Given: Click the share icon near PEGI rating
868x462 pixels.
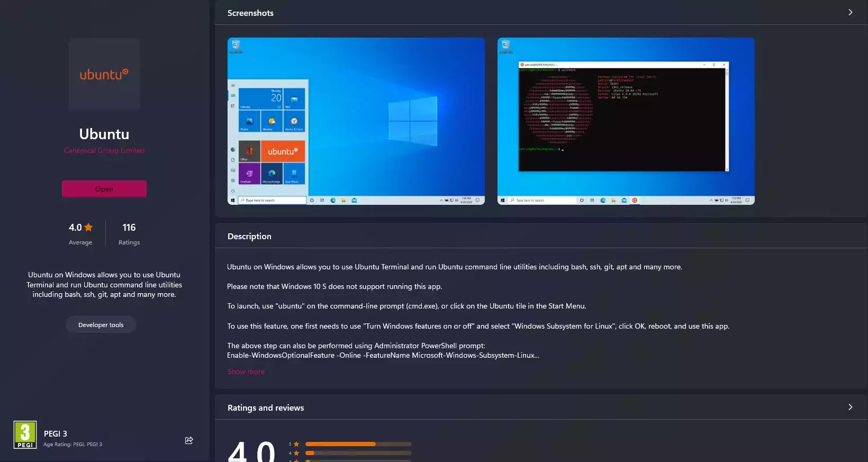Looking at the screenshot, I should pyautogui.click(x=189, y=440).
